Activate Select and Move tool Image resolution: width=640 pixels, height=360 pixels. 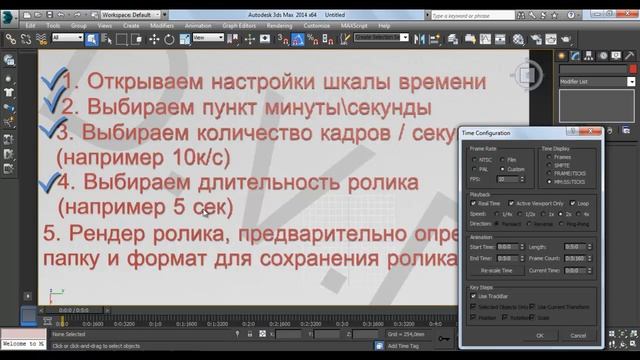point(154,39)
